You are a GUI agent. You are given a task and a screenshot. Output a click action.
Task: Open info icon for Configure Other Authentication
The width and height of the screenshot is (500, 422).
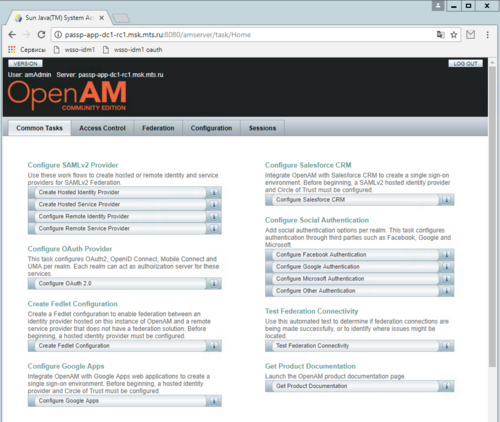click(447, 291)
